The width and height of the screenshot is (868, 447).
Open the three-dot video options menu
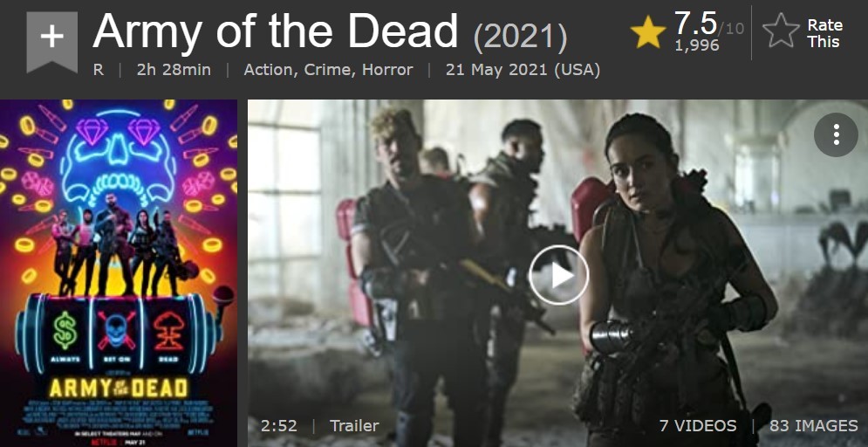point(836,134)
